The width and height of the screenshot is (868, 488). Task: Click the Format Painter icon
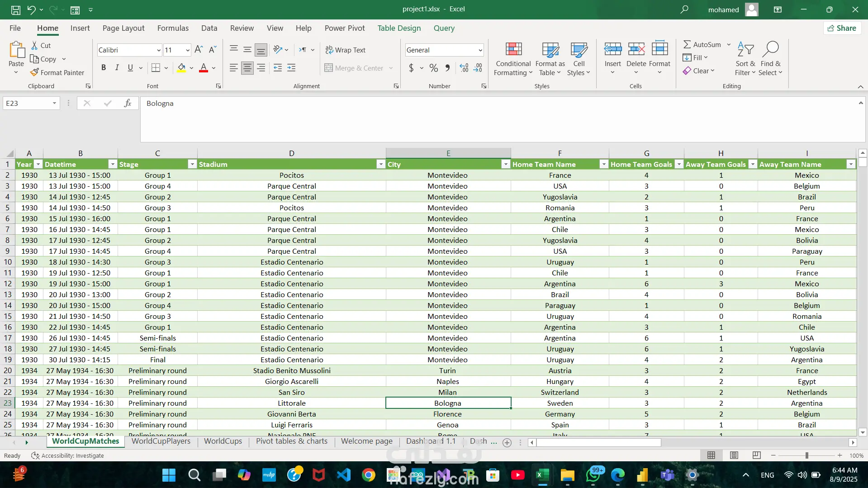pyautogui.click(x=35, y=72)
